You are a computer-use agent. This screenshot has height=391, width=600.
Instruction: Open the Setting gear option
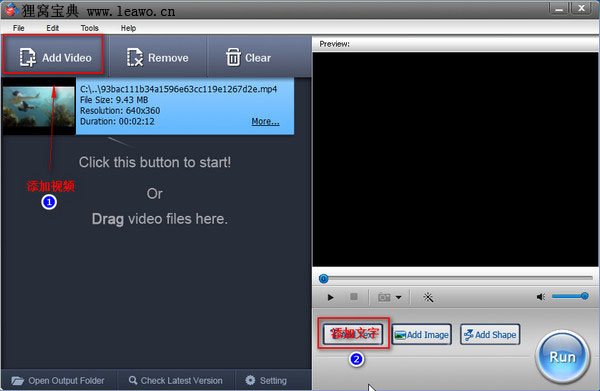tap(266, 381)
